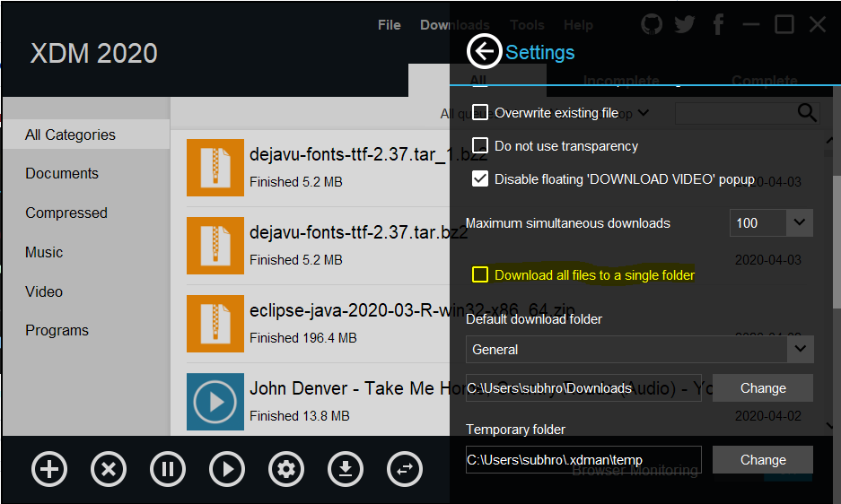Click the Settings panel title
The image size is (841, 504).
coord(539,53)
